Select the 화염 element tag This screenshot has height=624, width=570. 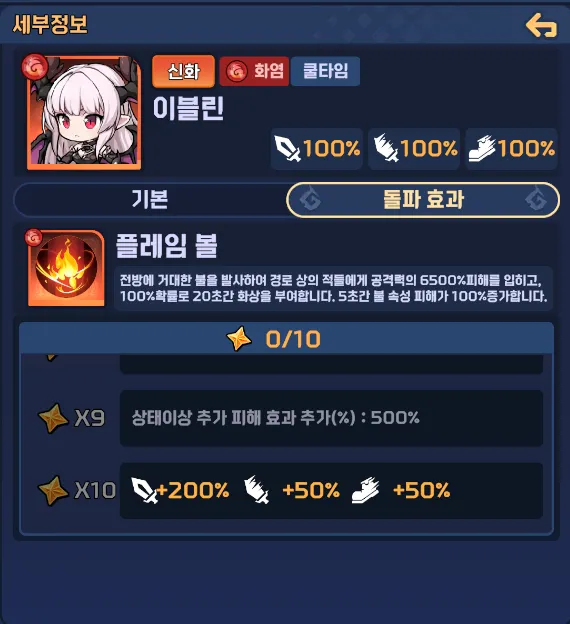[x=254, y=72]
